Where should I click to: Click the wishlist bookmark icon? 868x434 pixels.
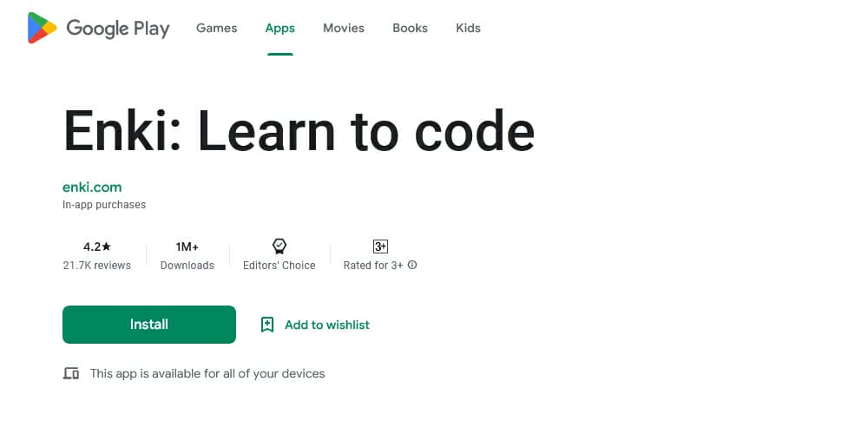[x=267, y=325]
